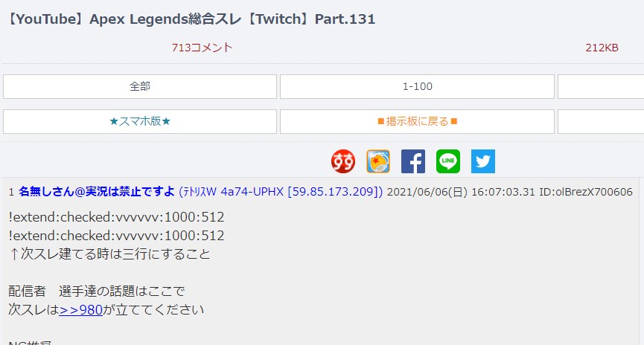
Task: Follow the >>980 anchor link
Action: (x=81, y=310)
